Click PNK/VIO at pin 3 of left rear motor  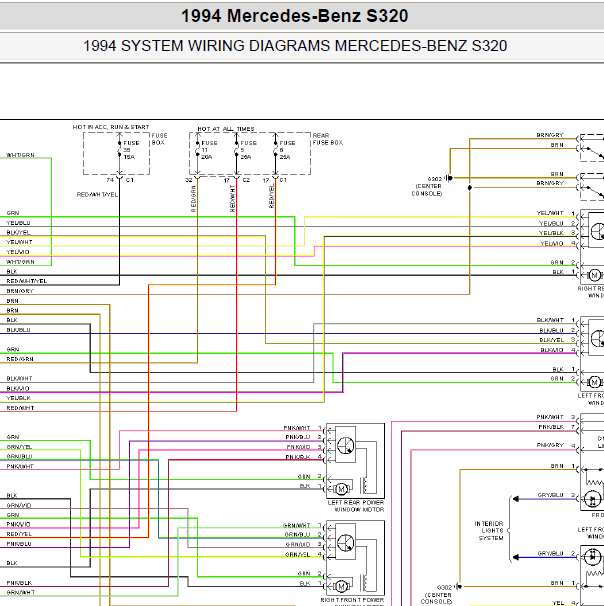point(298,447)
